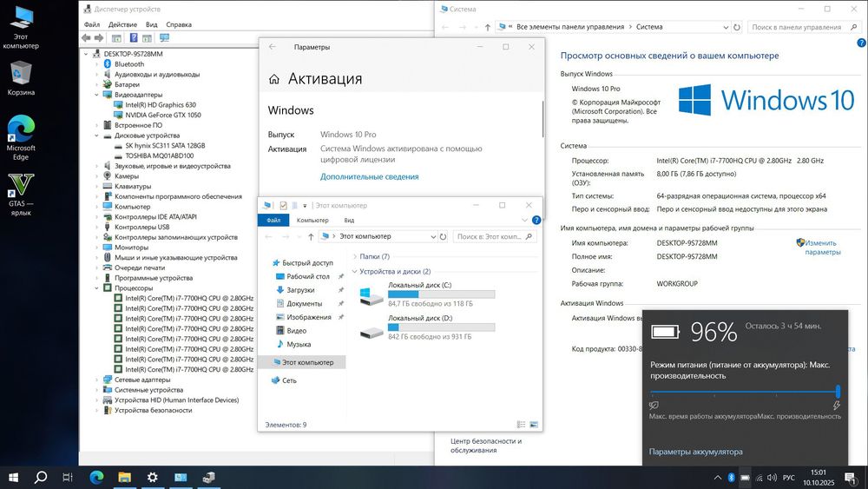Show hidden tray icons chevron
Image resolution: width=868 pixels, height=489 pixels.
pyautogui.click(x=718, y=478)
